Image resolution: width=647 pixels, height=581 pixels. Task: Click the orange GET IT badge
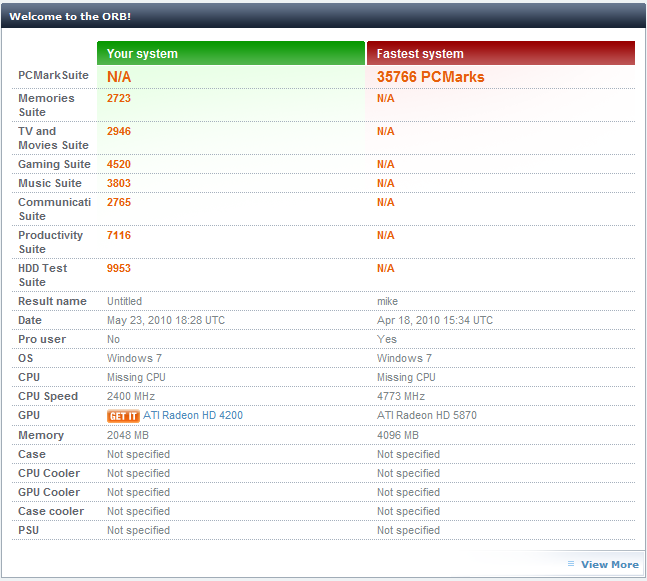coord(123,416)
